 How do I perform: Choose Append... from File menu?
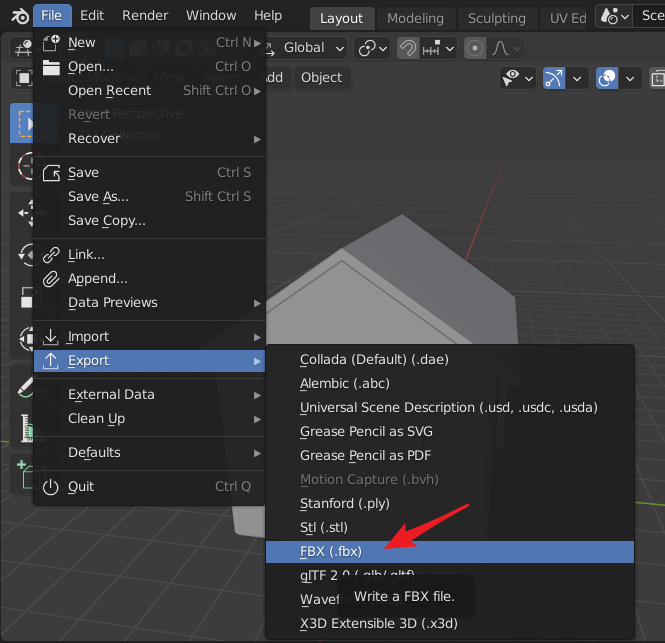point(150,279)
